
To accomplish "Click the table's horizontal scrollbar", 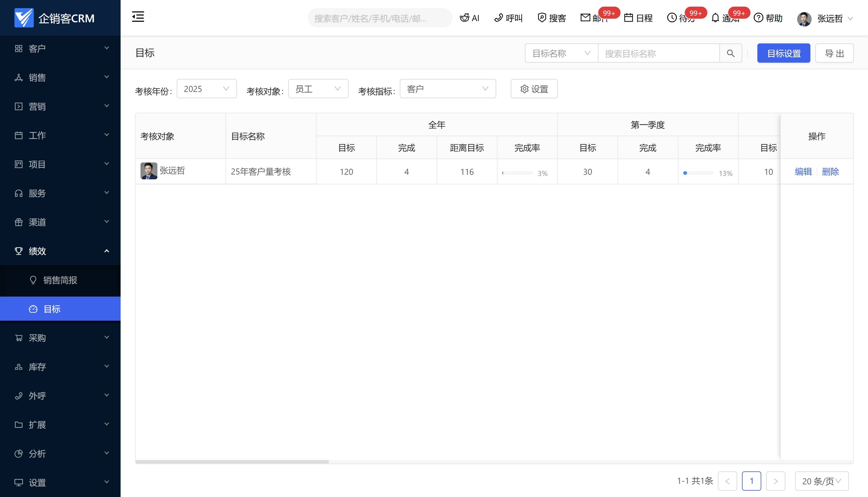I will pyautogui.click(x=232, y=462).
